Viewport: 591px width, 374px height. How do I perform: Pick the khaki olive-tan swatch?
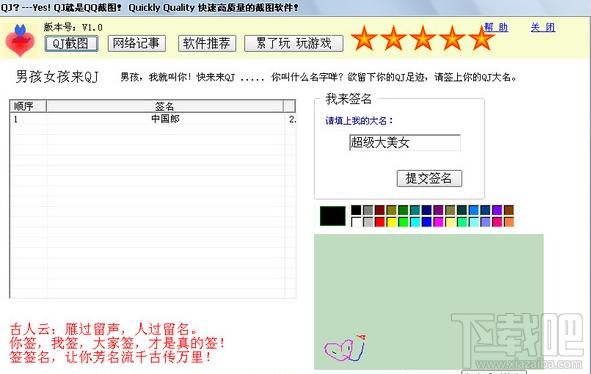pyautogui.click(x=450, y=210)
